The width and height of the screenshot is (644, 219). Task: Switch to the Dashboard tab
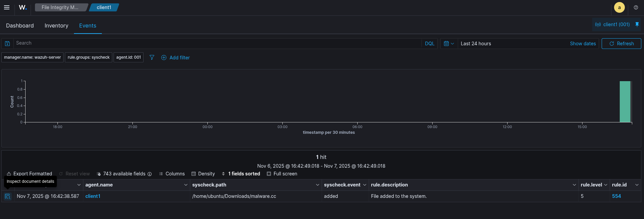[x=20, y=26]
